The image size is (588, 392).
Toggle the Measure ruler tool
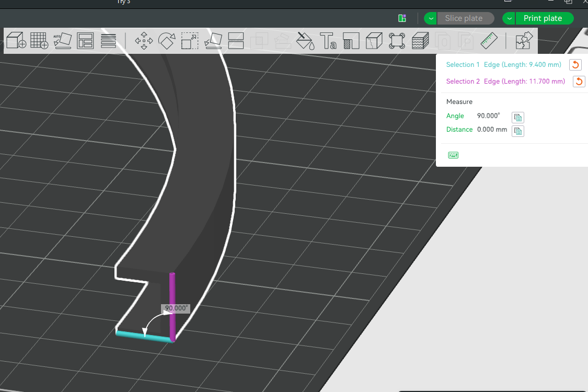click(489, 40)
